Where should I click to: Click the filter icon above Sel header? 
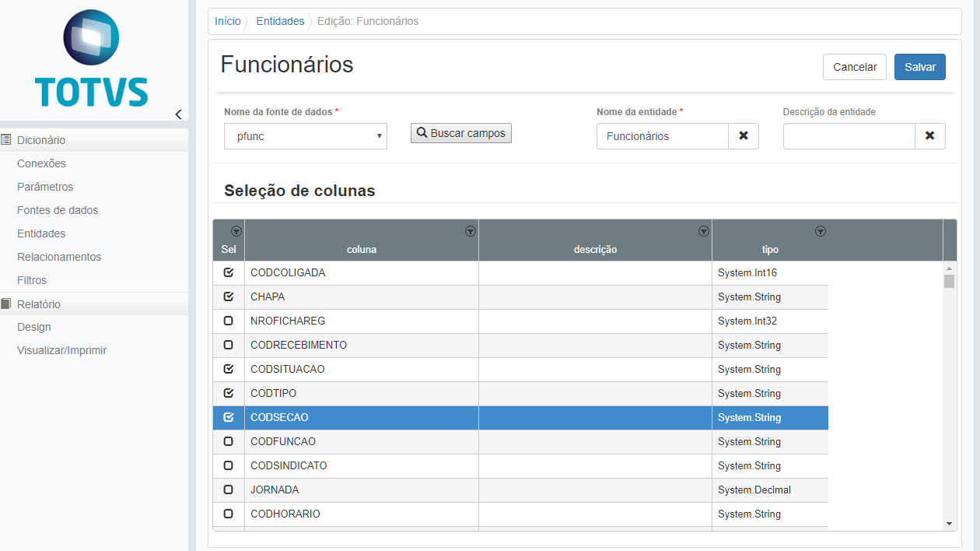236,231
